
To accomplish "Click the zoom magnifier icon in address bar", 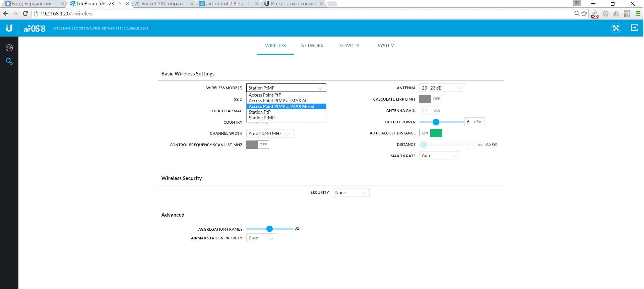I will click(577, 13).
